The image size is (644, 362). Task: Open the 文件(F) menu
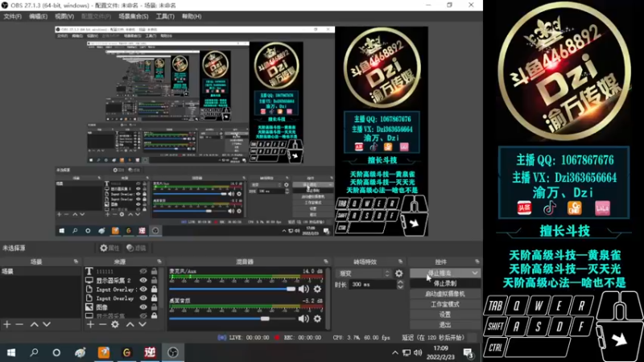tap(12, 16)
